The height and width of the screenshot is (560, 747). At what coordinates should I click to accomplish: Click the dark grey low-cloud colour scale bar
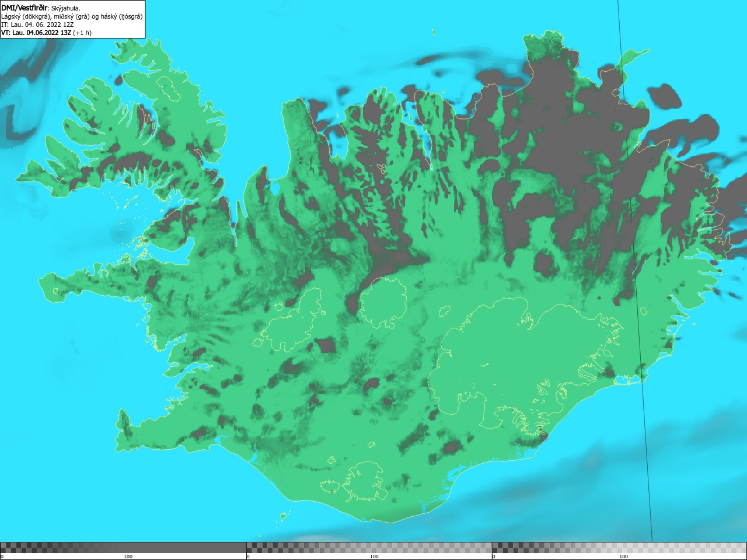(123, 548)
